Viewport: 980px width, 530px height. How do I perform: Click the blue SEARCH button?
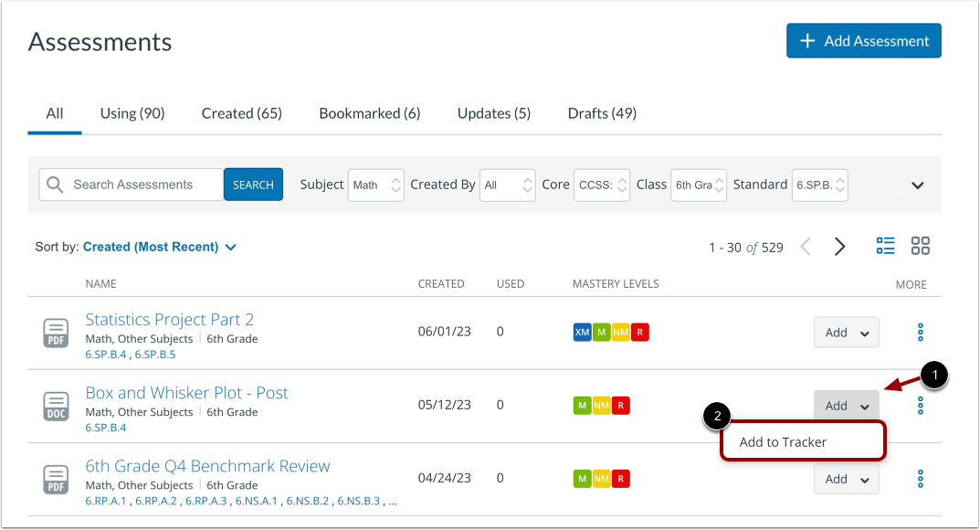pyautogui.click(x=253, y=185)
